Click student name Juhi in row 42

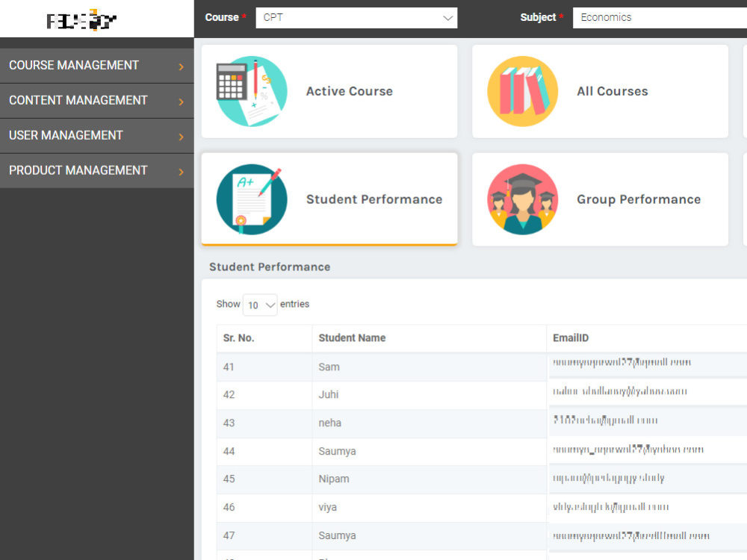coord(328,395)
